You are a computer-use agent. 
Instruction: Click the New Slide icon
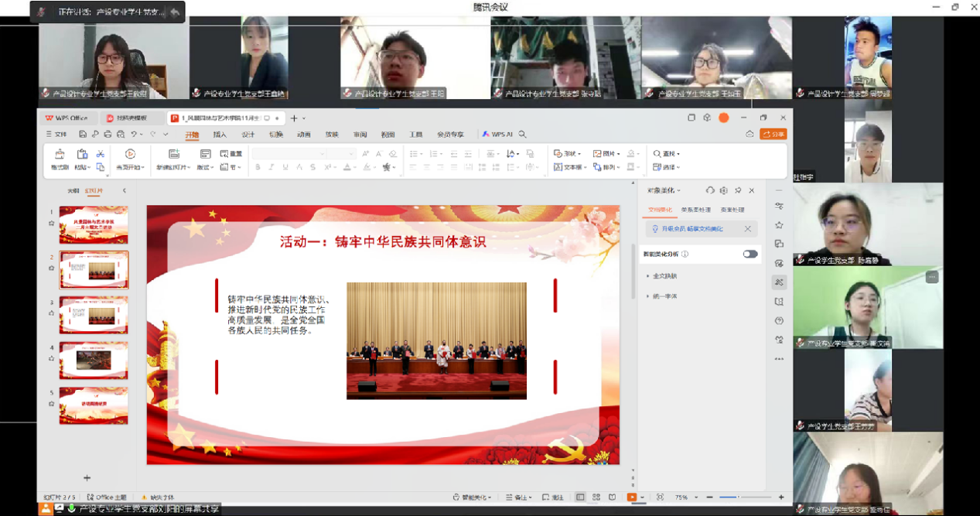tap(174, 154)
